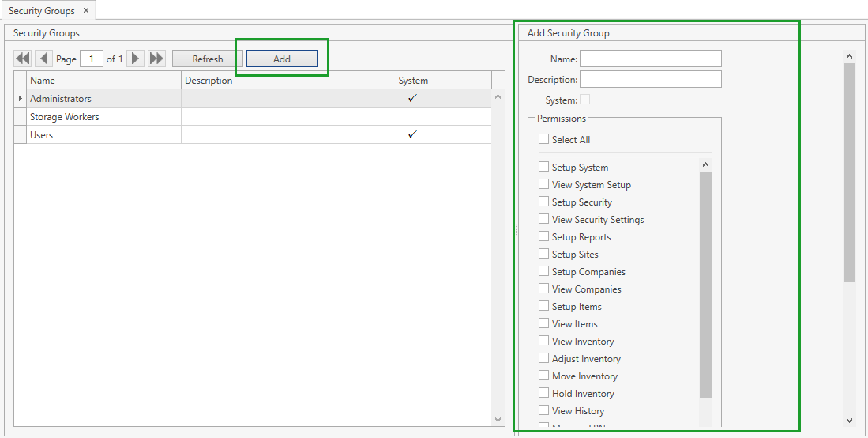The image size is (868, 438).
Task: Go to first page of security groups
Action: point(23,59)
